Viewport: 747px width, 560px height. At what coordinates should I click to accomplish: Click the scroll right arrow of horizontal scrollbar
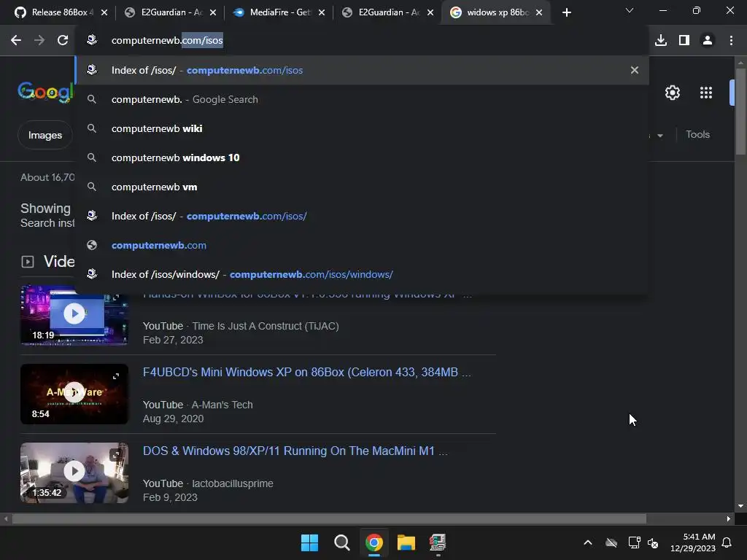[729, 518]
